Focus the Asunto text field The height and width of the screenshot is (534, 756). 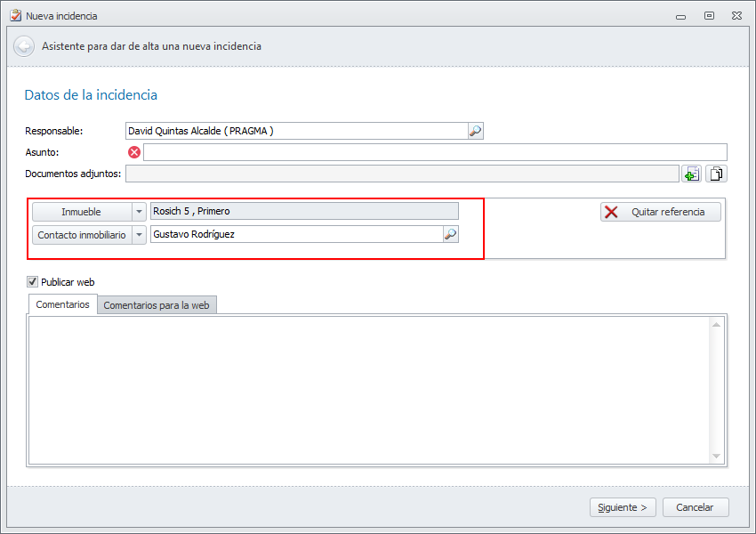tap(435, 152)
